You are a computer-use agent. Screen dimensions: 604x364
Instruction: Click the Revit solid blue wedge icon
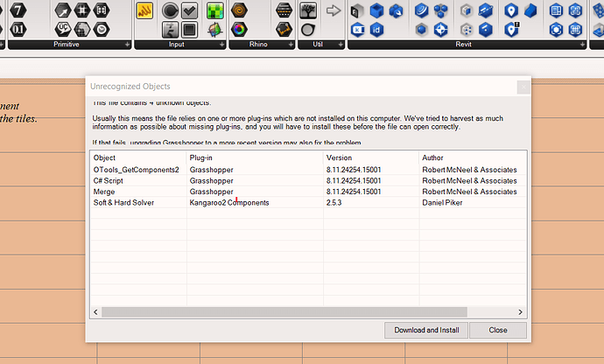coord(530,10)
